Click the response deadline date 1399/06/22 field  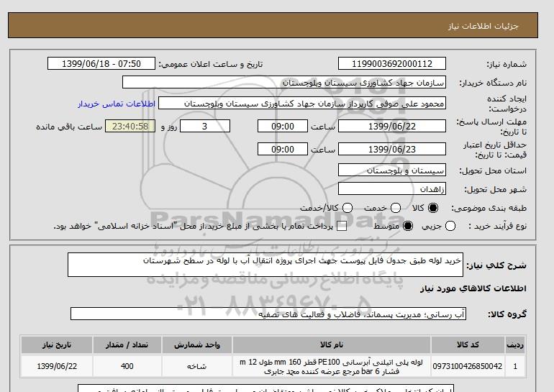(392, 126)
